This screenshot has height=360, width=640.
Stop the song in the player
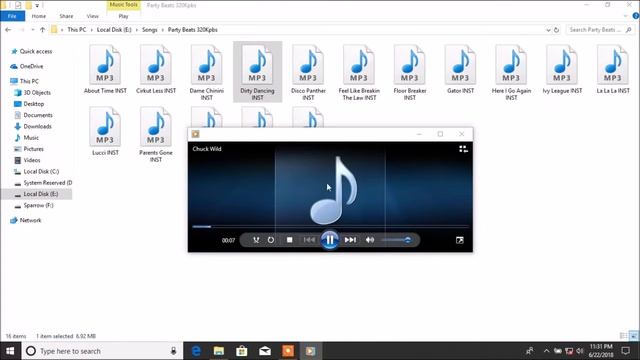coord(289,240)
